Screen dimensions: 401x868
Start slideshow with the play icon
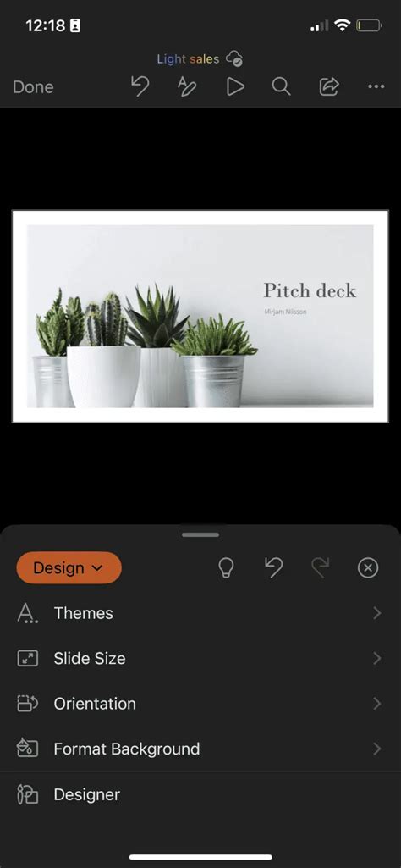235,87
